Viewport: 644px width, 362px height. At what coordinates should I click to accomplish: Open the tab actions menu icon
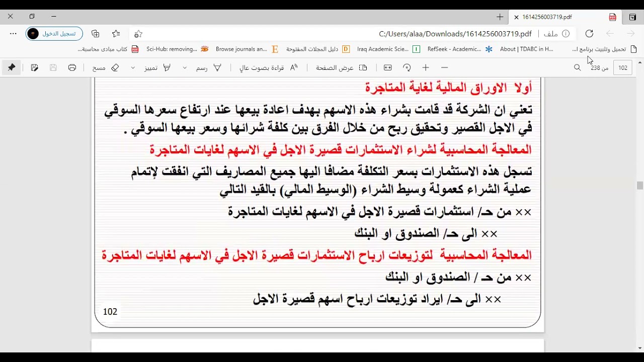point(632,17)
